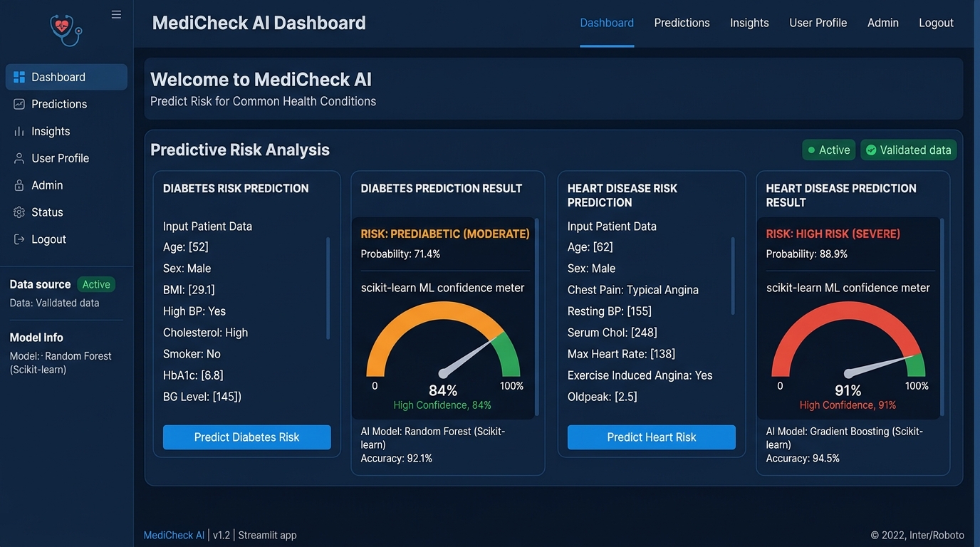This screenshot has height=547, width=980.
Task: Click "Chest Pain: Typical Angina" row
Action: click(x=633, y=290)
